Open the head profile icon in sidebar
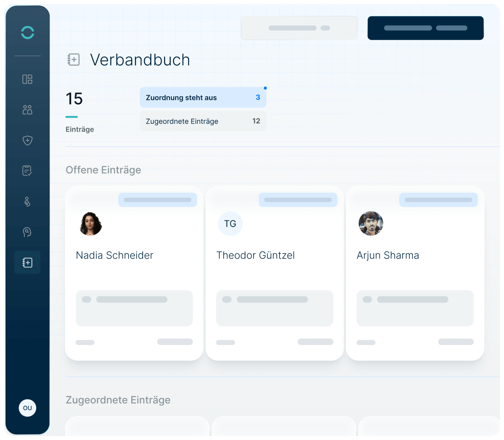 pyautogui.click(x=27, y=232)
